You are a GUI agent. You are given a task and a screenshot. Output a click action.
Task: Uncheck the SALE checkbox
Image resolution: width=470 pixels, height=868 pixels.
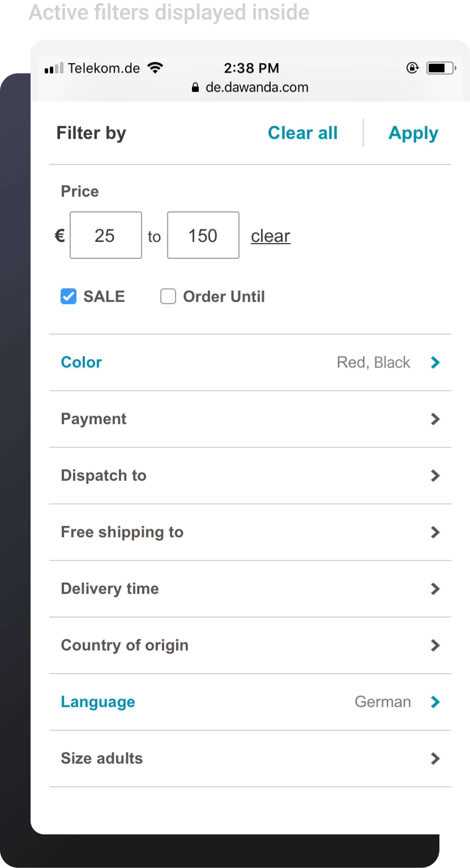pos(69,297)
